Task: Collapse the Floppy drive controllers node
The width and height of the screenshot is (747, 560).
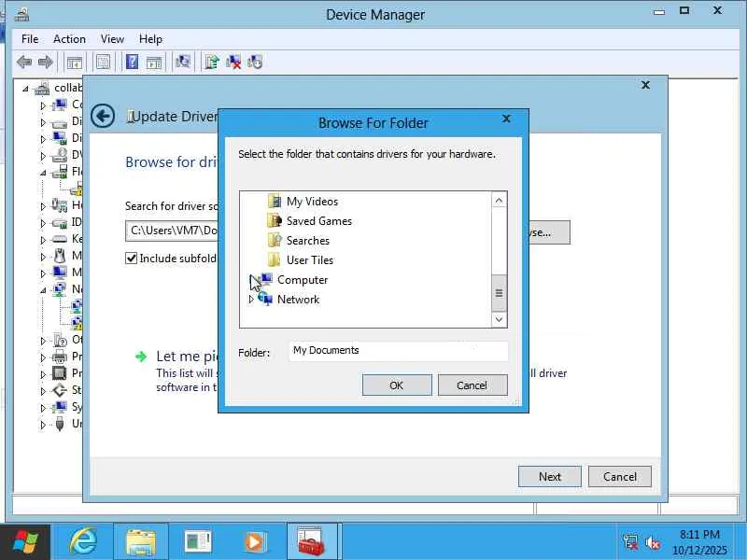Action: pyautogui.click(x=43, y=173)
